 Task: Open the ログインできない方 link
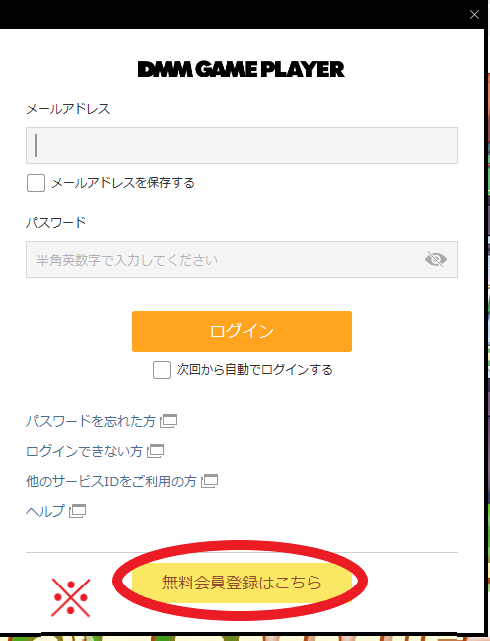(84, 451)
